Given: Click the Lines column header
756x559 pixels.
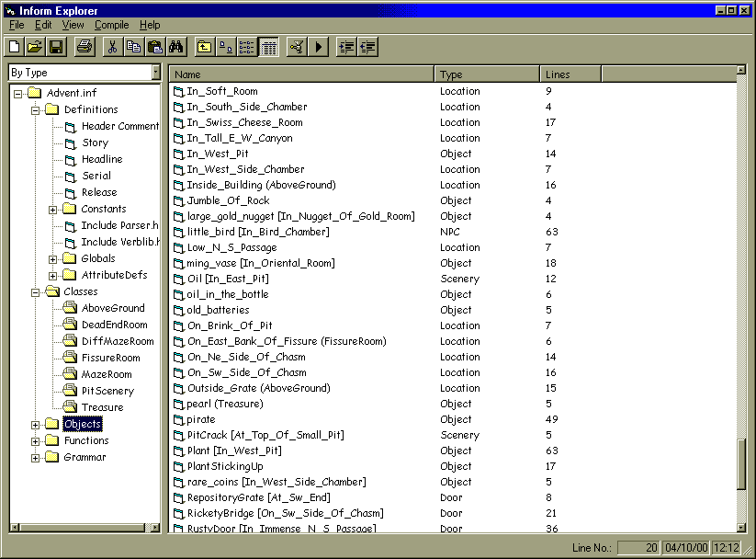Looking at the screenshot, I should pyautogui.click(x=570, y=74).
